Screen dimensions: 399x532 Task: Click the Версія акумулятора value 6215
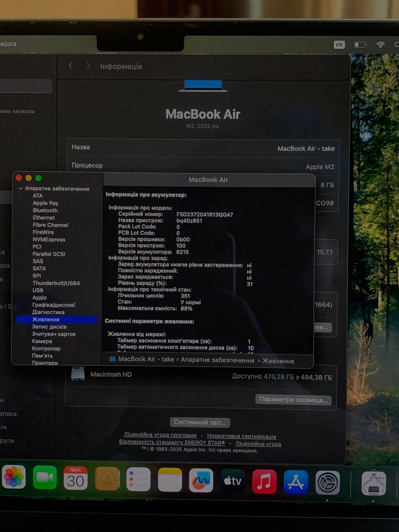pos(182,252)
